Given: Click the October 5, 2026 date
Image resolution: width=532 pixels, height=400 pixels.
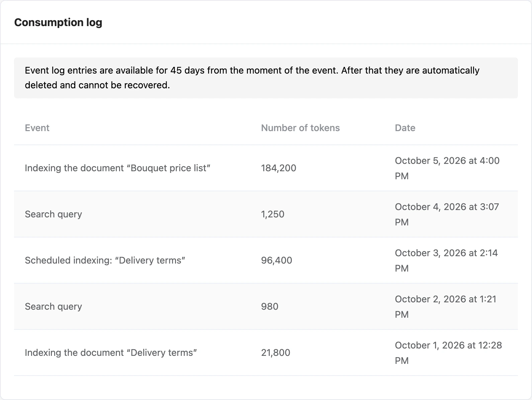Looking at the screenshot, I should tap(447, 168).
